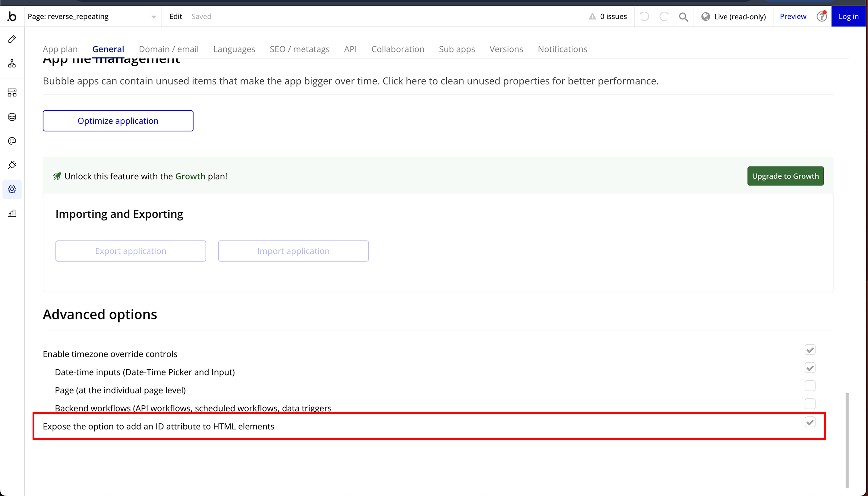Toggle Enable timezone override controls checkbox

click(x=810, y=350)
